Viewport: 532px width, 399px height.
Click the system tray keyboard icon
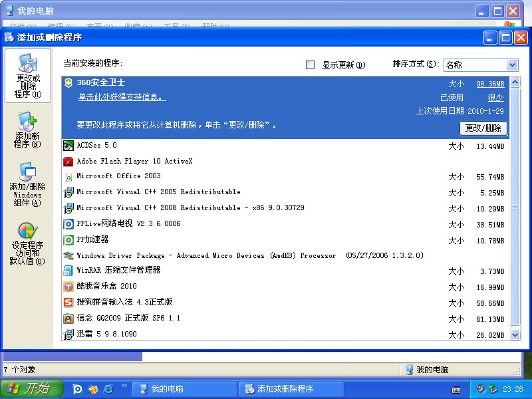point(456,390)
